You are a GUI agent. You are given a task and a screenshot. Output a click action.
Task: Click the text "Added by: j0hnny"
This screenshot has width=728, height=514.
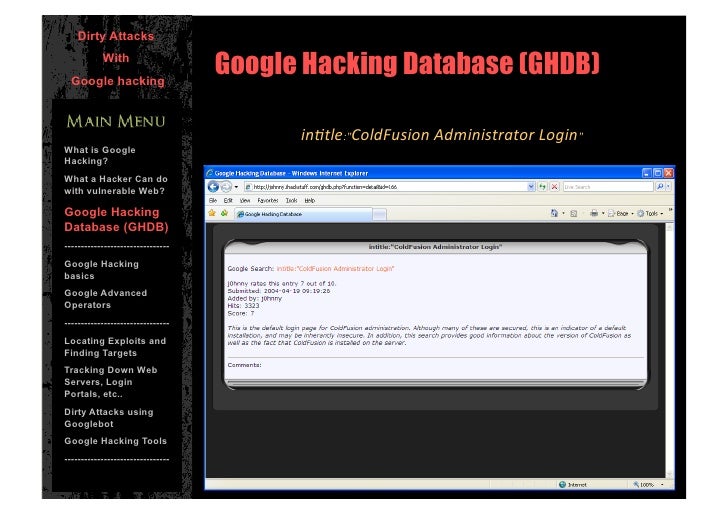click(254, 299)
